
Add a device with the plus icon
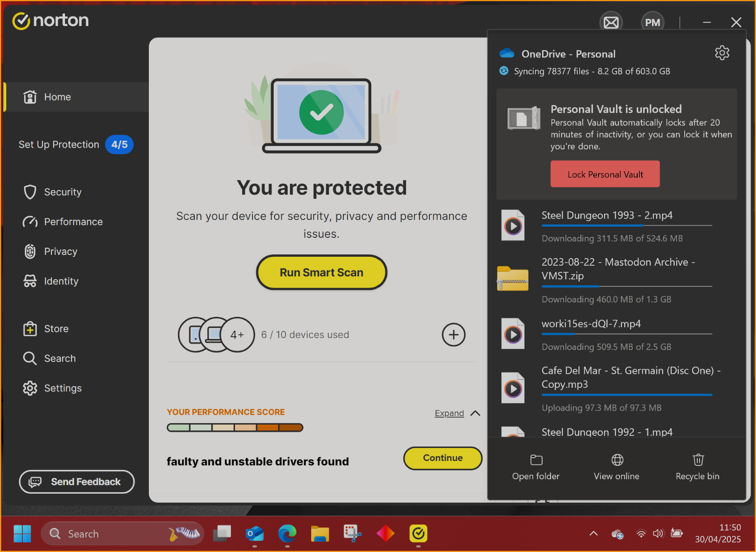(x=454, y=335)
